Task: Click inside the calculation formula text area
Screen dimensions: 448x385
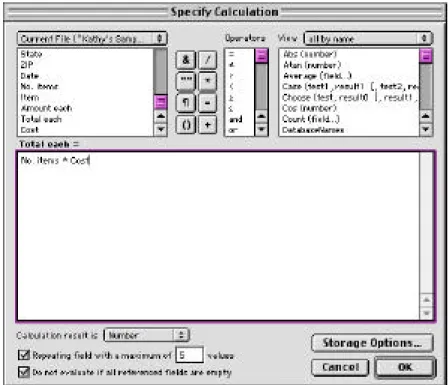Action: click(x=218, y=236)
